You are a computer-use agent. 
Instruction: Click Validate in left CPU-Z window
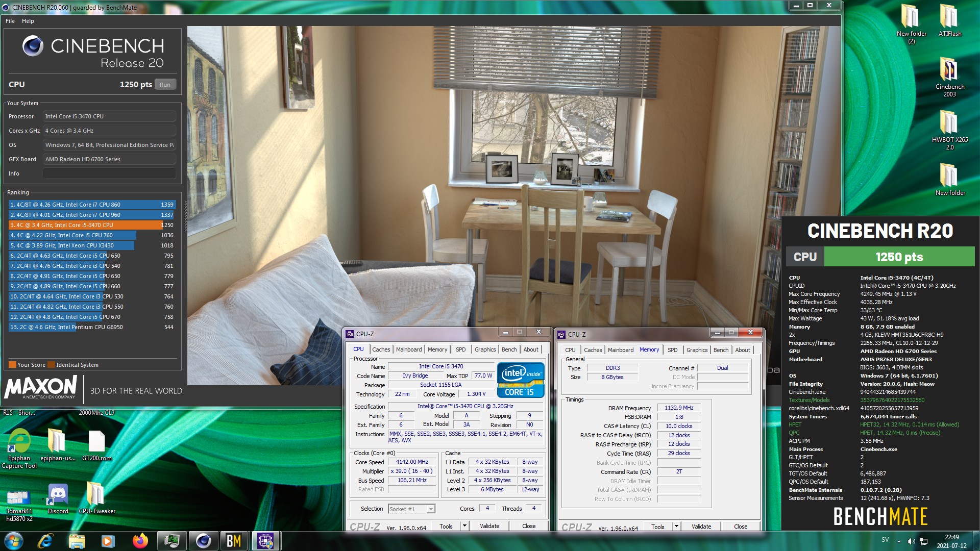[x=489, y=526]
